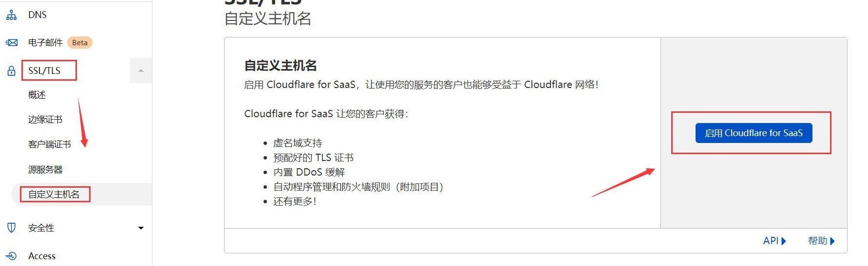Open the DNS menu item
The width and height of the screenshot is (868, 266).
[38, 15]
